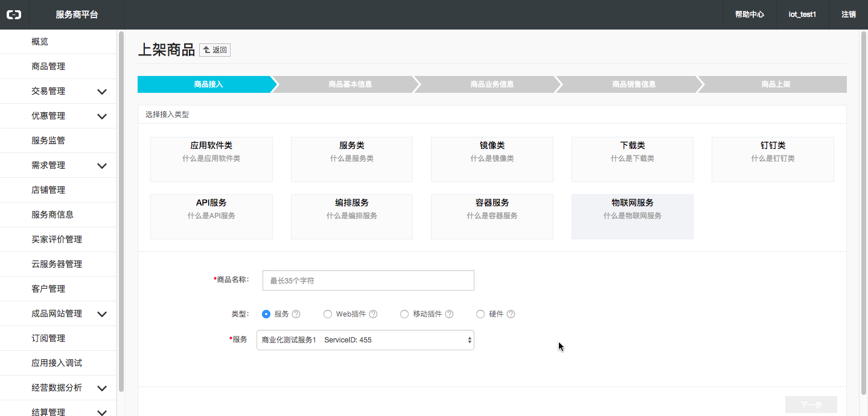Click the 商品名称 text input field

[368, 280]
